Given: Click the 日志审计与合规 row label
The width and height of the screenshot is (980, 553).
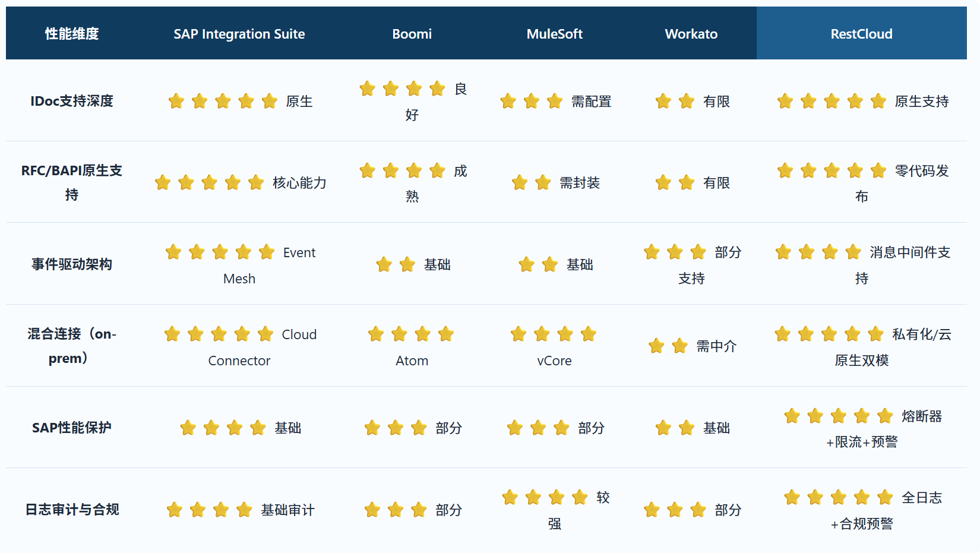Looking at the screenshot, I should (72, 510).
